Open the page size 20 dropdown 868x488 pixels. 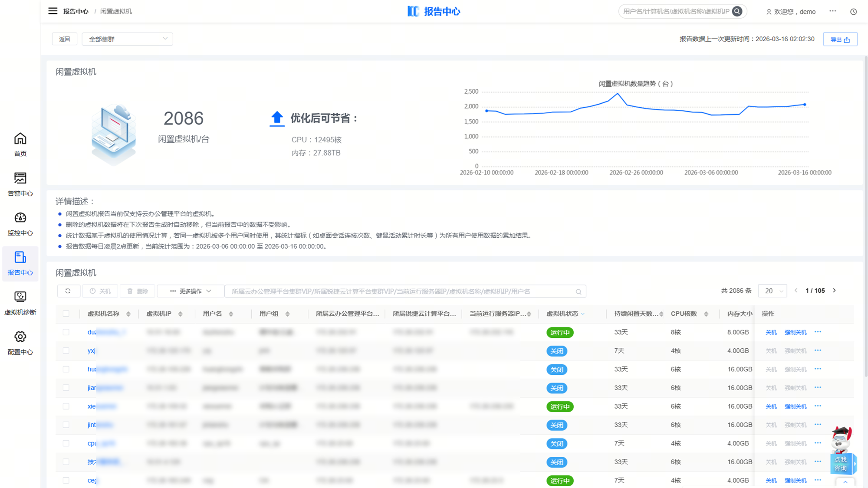pos(773,291)
